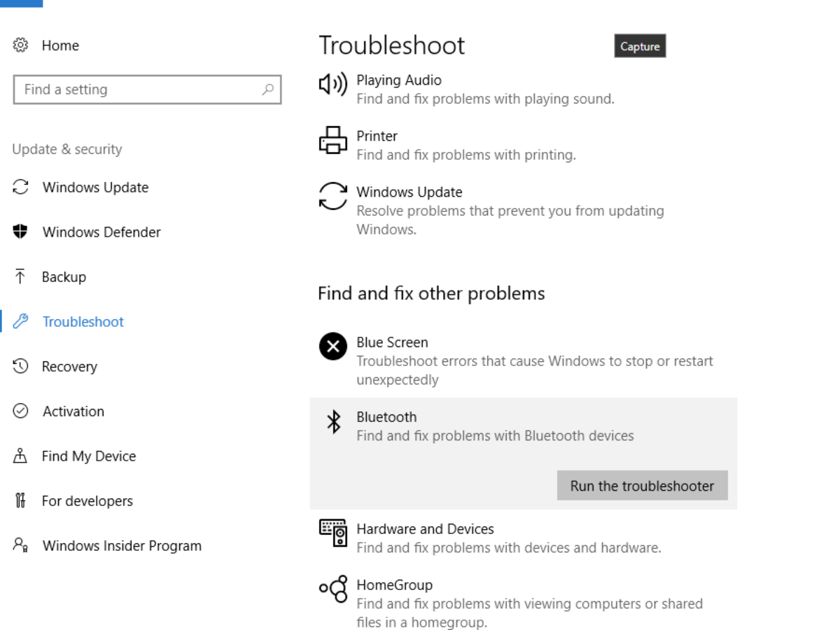
Task: Open For developers settings
Action: [87, 501]
